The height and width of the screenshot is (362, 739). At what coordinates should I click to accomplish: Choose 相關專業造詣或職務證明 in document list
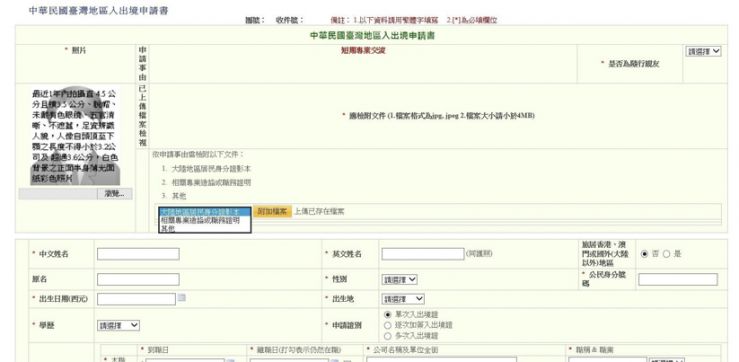pyautogui.click(x=200, y=220)
